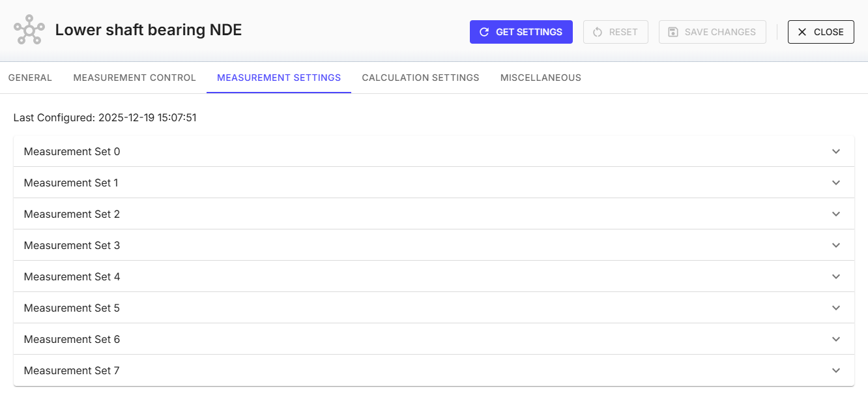This screenshot has height=399, width=868.
Task: Toggle the Measurement Set 5 chevron
Action: [x=836, y=308]
